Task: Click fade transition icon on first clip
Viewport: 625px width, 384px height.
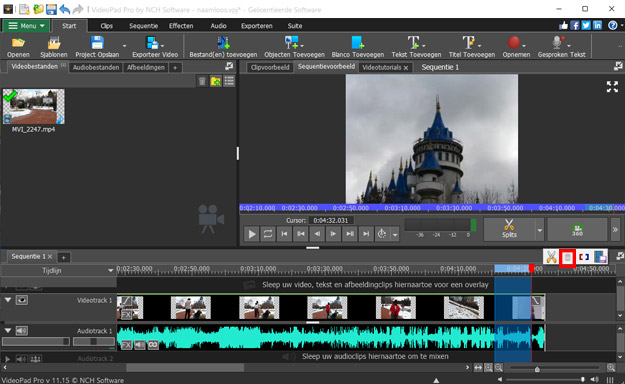Action: 126,301
